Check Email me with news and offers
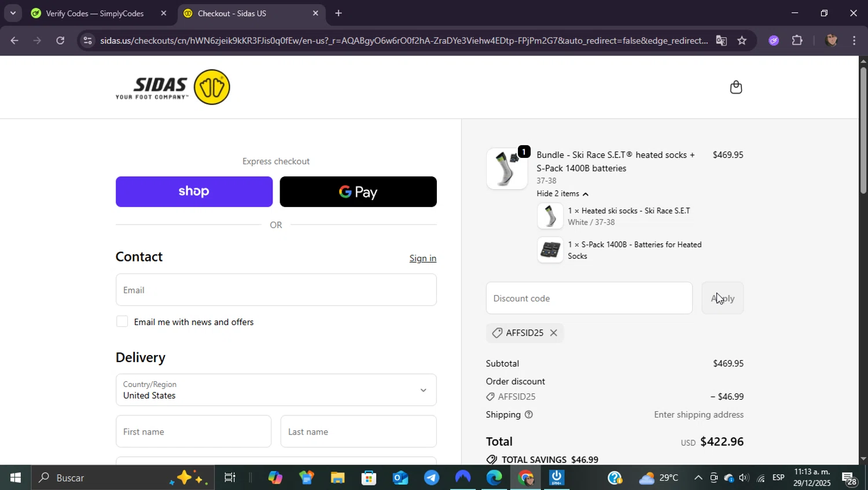This screenshot has width=868, height=490. (x=122, y=322)
